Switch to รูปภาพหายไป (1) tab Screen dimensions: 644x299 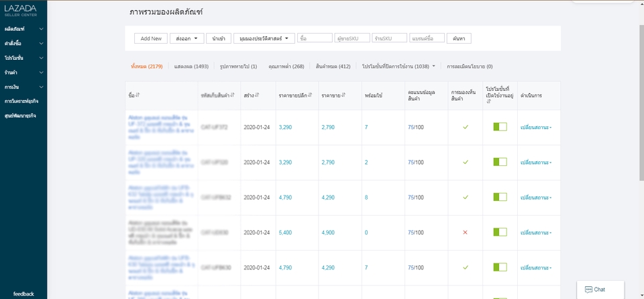click(238, 67)
